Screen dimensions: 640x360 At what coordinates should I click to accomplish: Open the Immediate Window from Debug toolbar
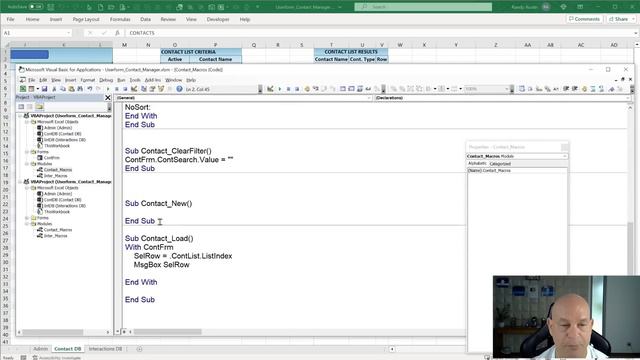(351, 89)
